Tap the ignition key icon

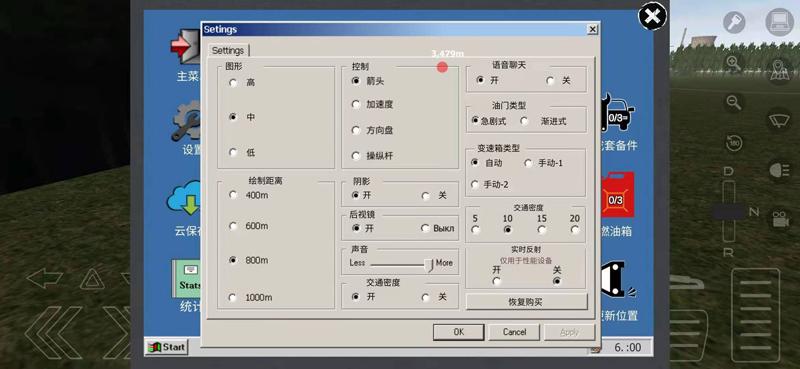tap(734, 23)
